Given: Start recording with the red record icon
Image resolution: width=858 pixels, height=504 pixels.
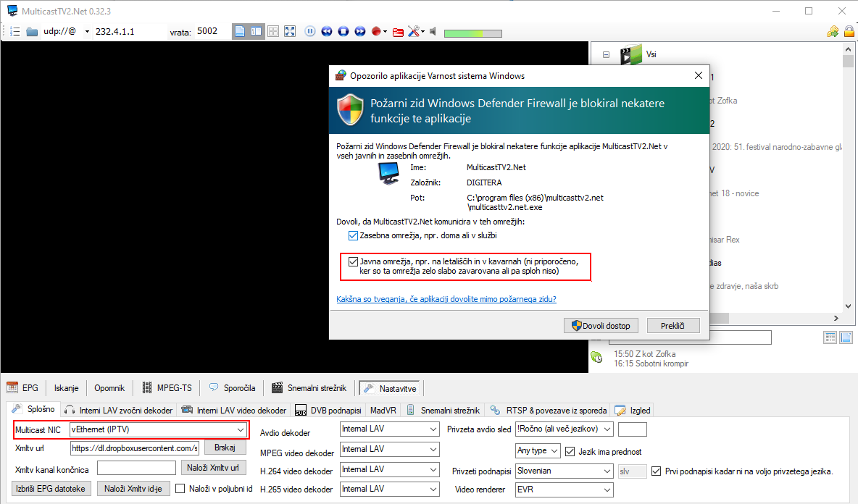Looking at the screenshot, I should [376, 31].
